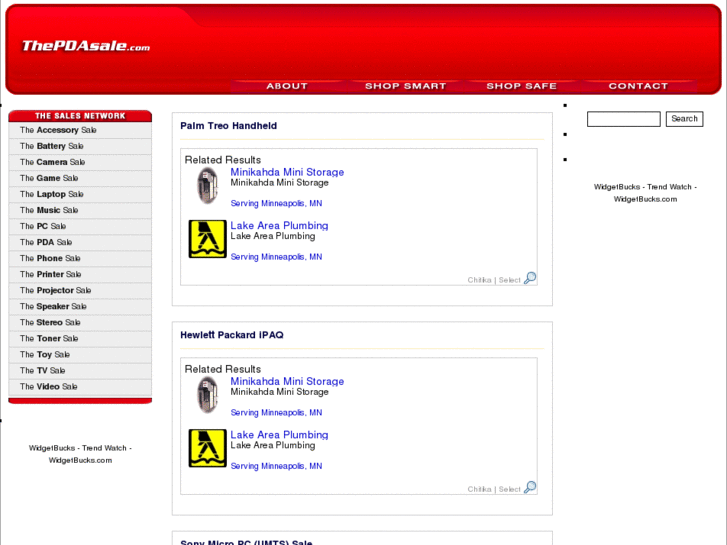Focus the search text field
Viewport: 727px width, 545px height.
coord(624,119)
